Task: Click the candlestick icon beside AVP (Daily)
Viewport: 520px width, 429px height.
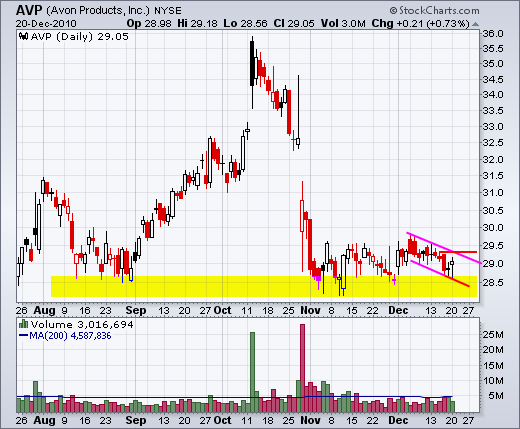Action: 23,36
